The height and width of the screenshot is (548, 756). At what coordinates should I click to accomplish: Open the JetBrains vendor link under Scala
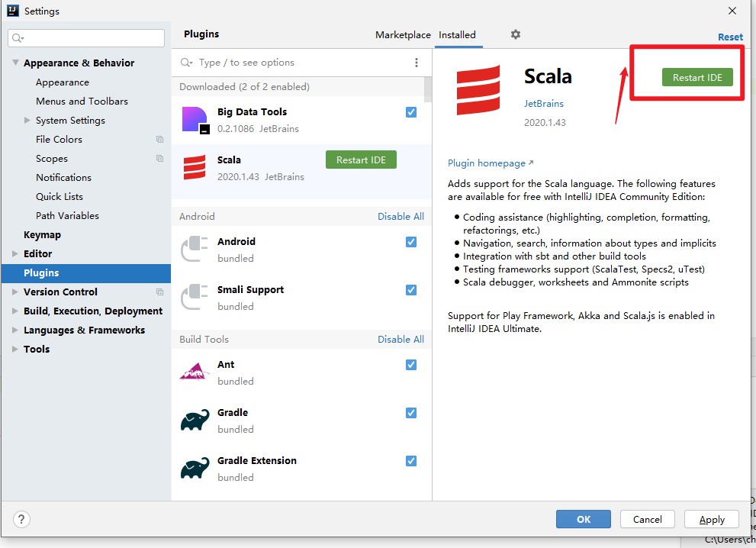[x=543, y=104]
